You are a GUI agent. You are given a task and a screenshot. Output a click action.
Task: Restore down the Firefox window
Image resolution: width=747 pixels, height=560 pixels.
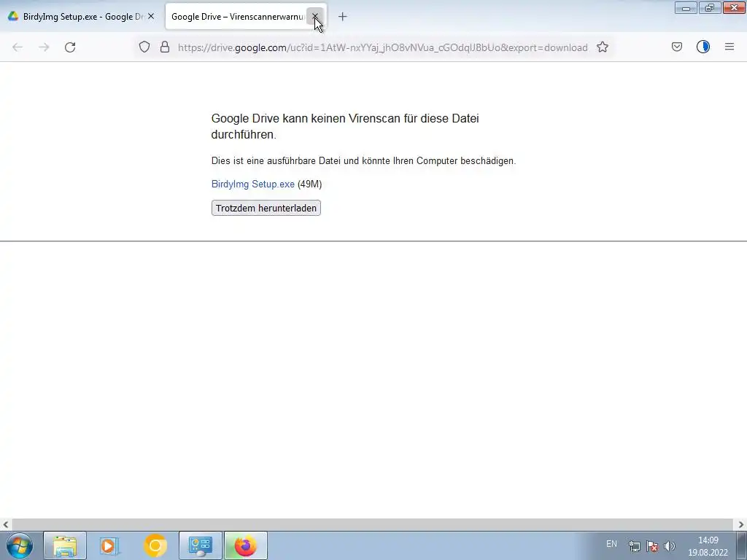coord(710,8)
